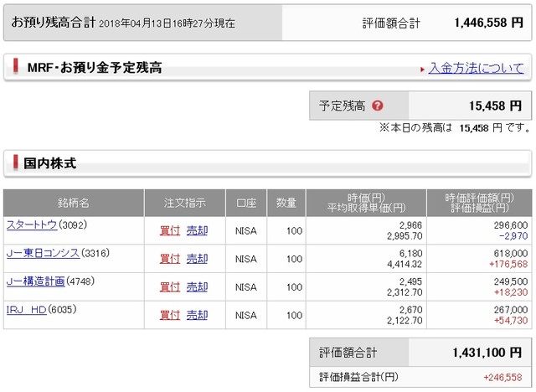Screen dimensions: 536x392
Task: Open the J-構造計画 stock link
Action: point(35,281)
